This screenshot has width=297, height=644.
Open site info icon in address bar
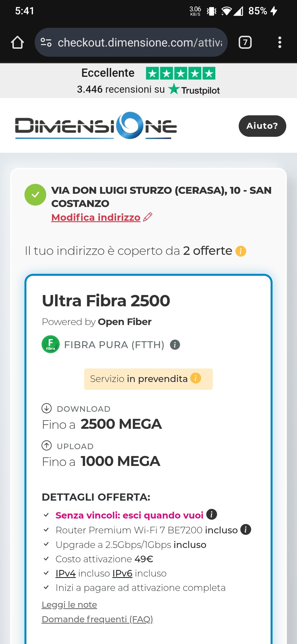(46, 42)
